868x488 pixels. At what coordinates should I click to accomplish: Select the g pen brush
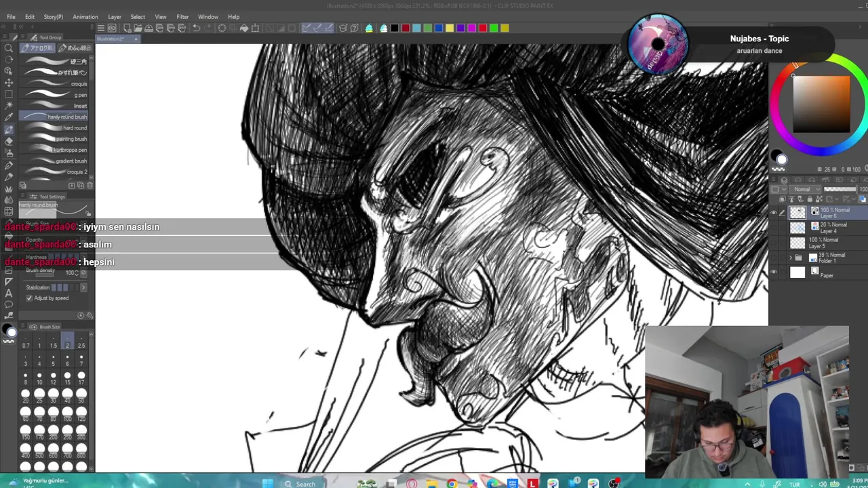pos(54,95)
